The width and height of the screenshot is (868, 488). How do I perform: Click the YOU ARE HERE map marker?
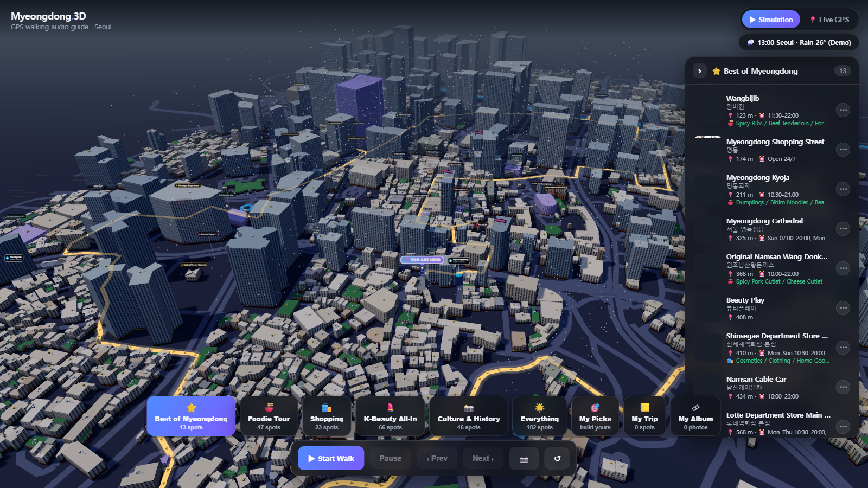click(x=422, y=260)
